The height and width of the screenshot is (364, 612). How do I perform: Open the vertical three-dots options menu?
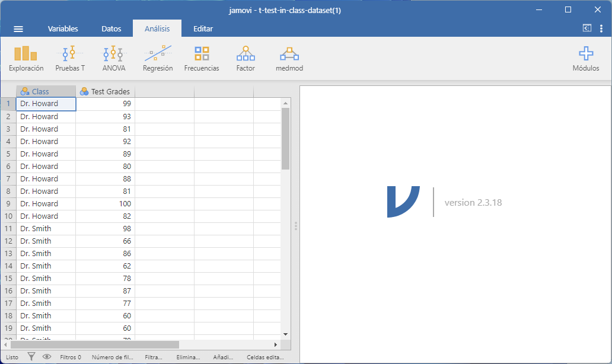601,28
